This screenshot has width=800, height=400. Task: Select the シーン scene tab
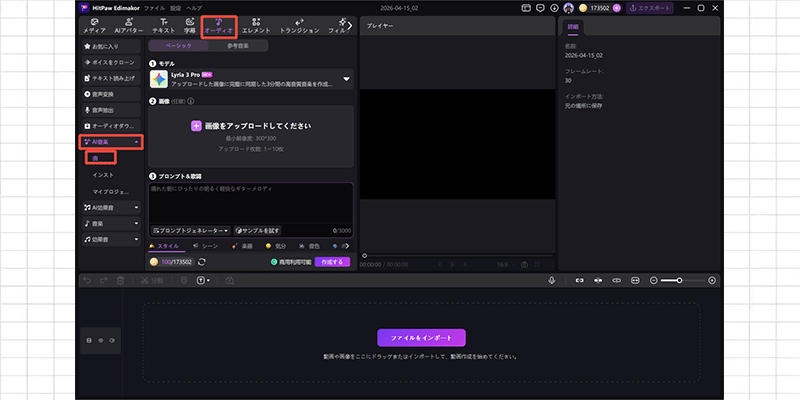pyautogui.click(x=206, y=246)
